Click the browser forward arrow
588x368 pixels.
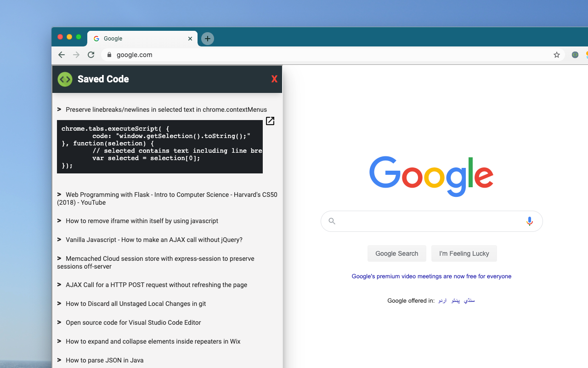[76, 55]
